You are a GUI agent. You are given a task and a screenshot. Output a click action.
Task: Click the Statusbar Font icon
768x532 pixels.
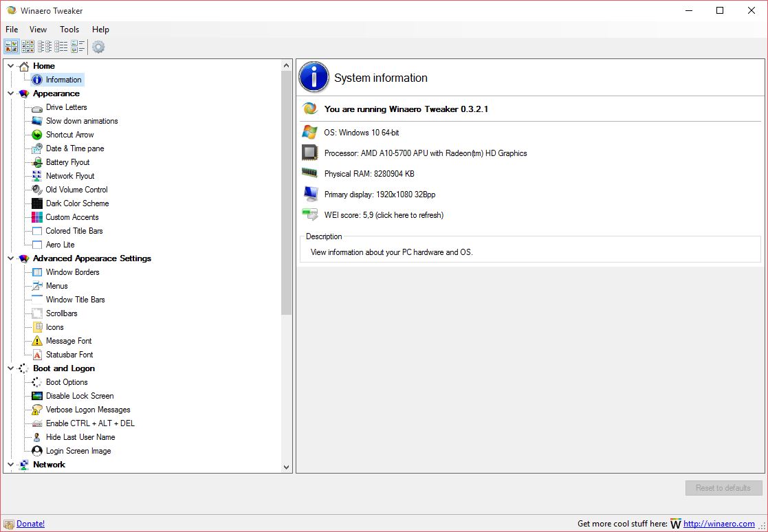[x=37, y=355]
